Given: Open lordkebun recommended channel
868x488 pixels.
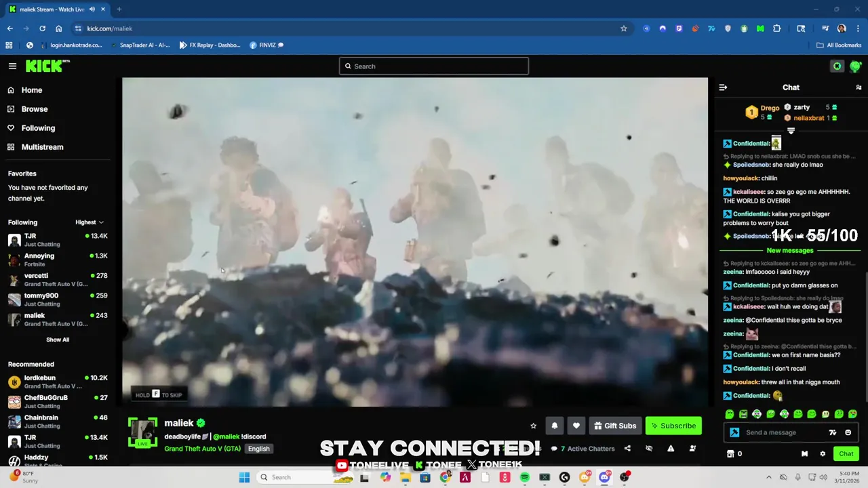Looking at the screenshot, I should point(58,382).
